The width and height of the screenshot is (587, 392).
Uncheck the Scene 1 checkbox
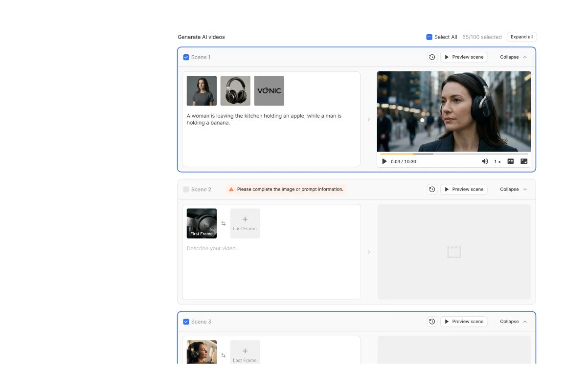(186, 57)
